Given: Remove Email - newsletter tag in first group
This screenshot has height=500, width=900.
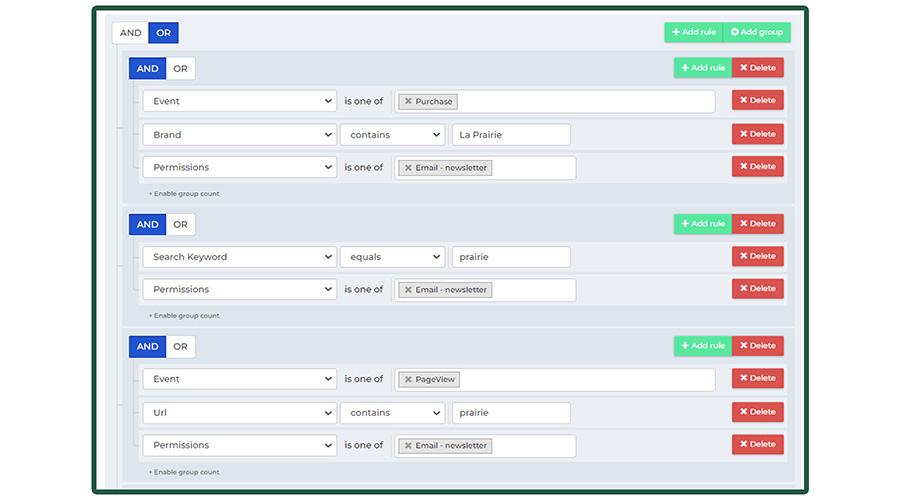Looking at the screenshot, I should [408, 168].
